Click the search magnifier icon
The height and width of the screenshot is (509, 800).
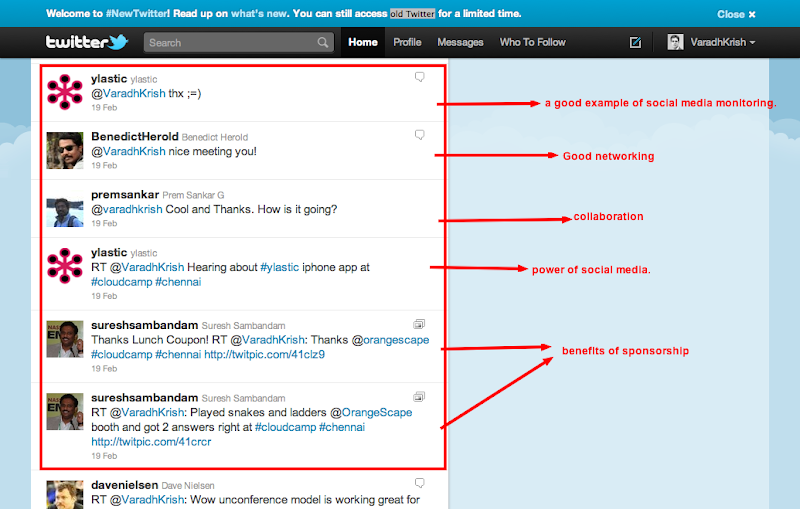coord(322,42)
